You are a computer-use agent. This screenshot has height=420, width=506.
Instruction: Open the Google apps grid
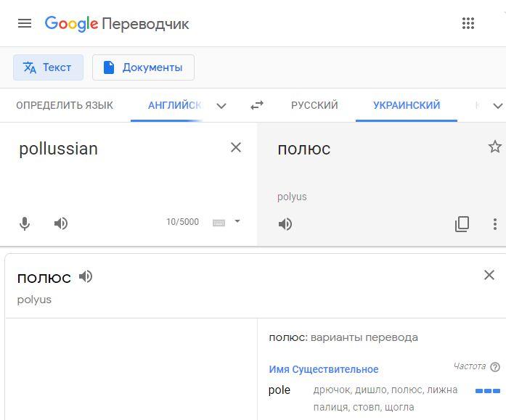coord(468,23)
